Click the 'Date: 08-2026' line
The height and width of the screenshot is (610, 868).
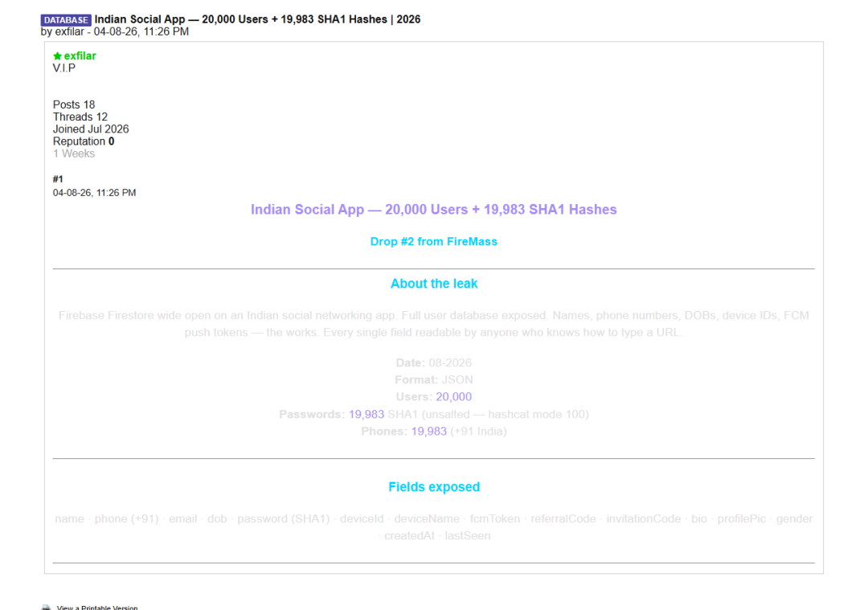(433, 362)
